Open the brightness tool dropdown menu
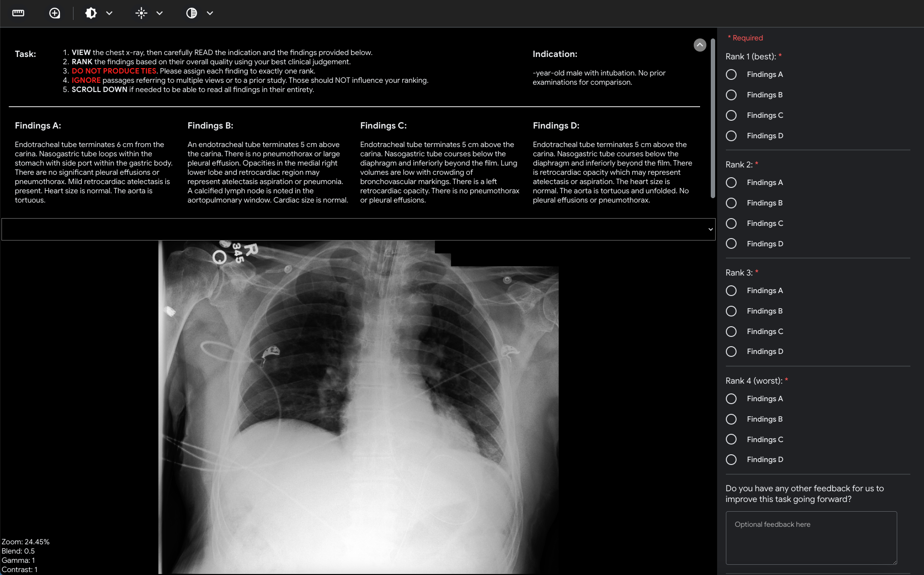Screen dimensions: 924x575 pyautogui.click(x=159, y=13)
